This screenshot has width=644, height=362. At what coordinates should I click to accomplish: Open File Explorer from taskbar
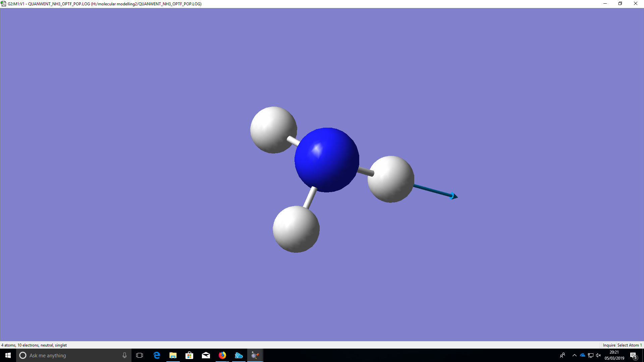(x=173, y=355)
